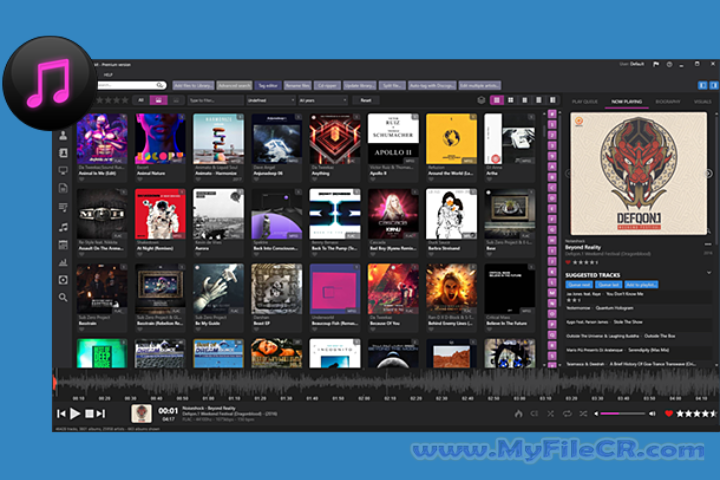Open the HELP menu
Image resolution: width=720 pixels, height=480 pixels.
click(108, 75)
